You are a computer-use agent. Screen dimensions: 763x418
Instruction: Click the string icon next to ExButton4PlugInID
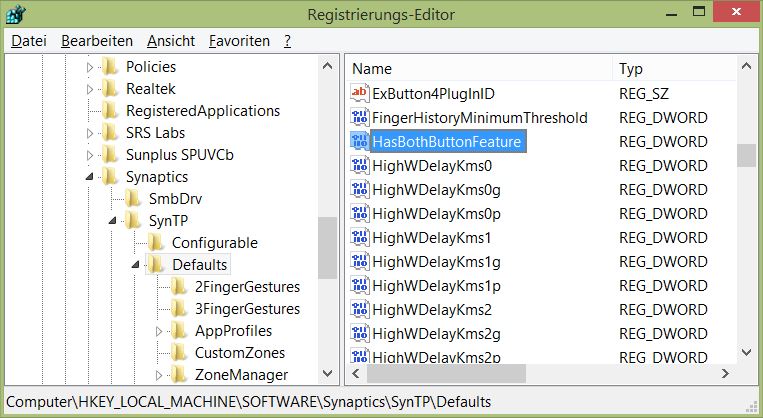[x=360, y=94]
